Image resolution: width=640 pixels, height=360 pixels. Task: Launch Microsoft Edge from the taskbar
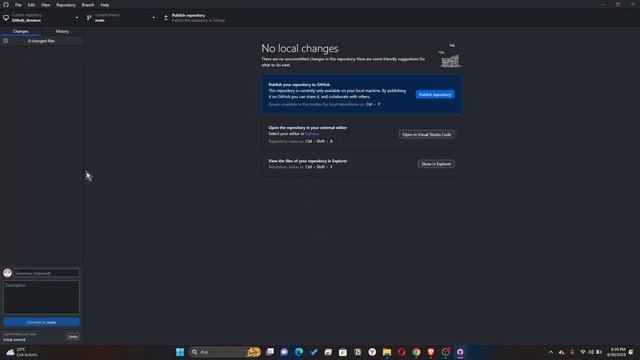(x=299, y=352)
